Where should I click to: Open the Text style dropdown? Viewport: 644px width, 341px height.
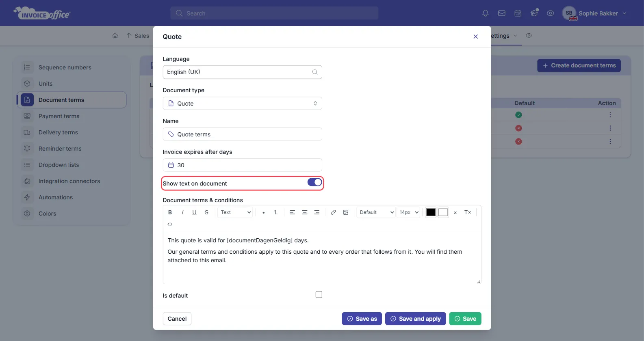pos(236,212)
